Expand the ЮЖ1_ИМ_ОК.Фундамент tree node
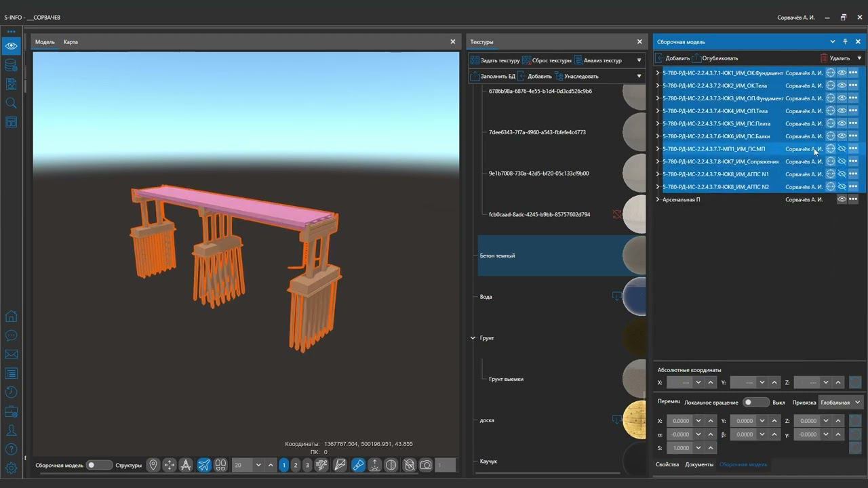This screenshot has height=488, width=868. 658,73
